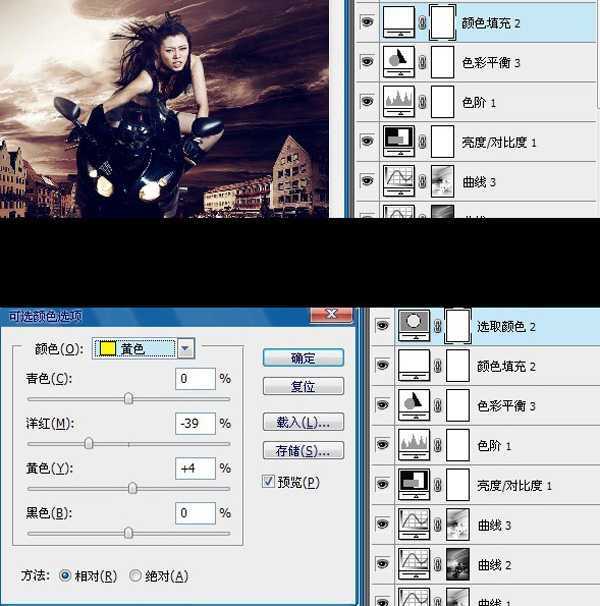
Task: Click the 黄色(Y) value input field
Action: [x=194, y=468]
